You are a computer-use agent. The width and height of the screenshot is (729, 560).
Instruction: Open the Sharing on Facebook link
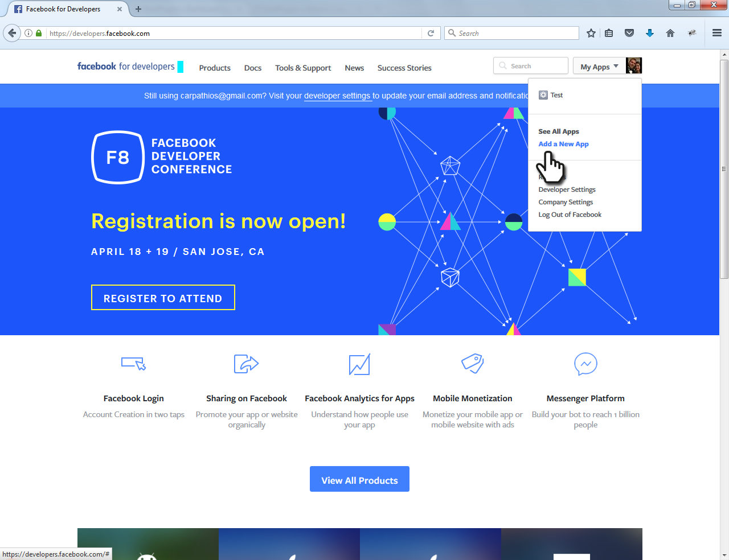coord(247,398)
